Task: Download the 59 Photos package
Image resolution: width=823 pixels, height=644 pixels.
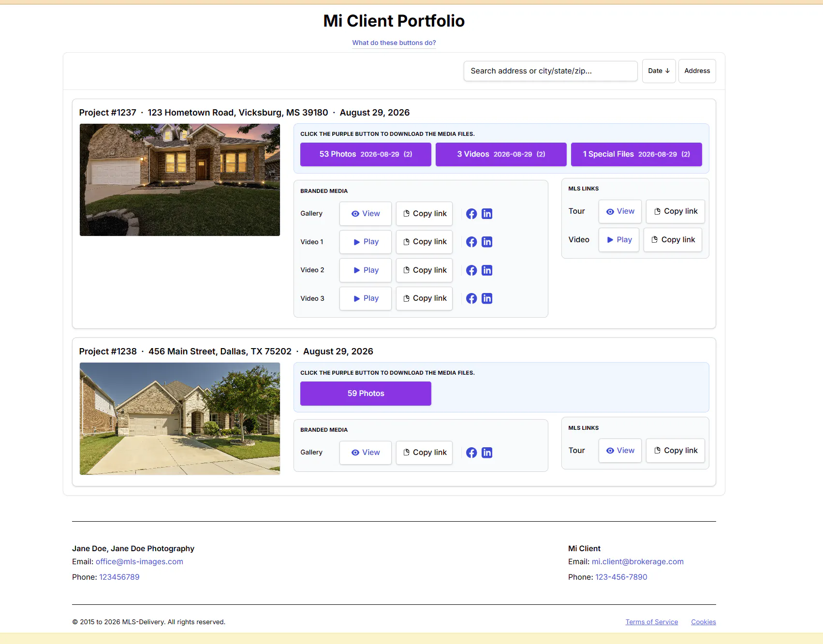Action: point(366,394)
